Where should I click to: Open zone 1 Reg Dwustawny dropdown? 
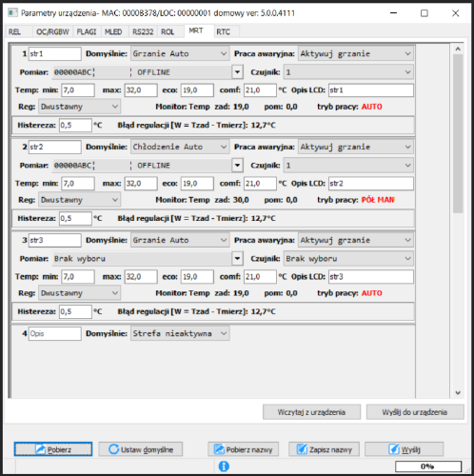(79, 107)
